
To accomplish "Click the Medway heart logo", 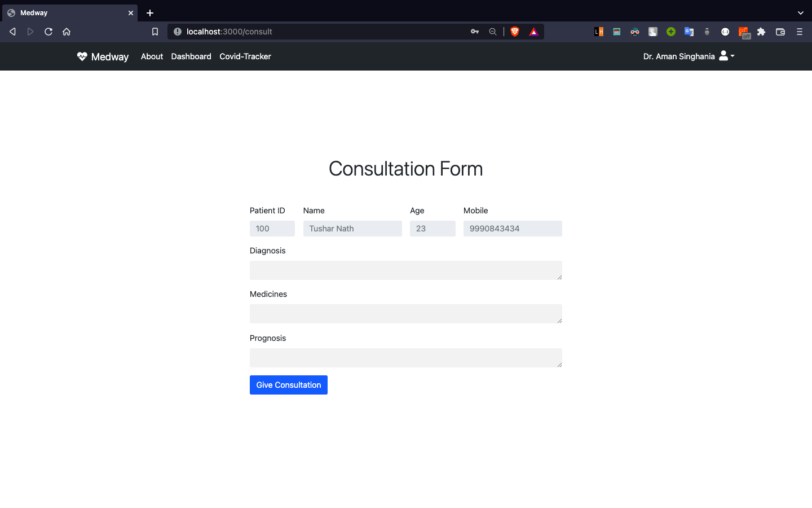I will [81, 56].
